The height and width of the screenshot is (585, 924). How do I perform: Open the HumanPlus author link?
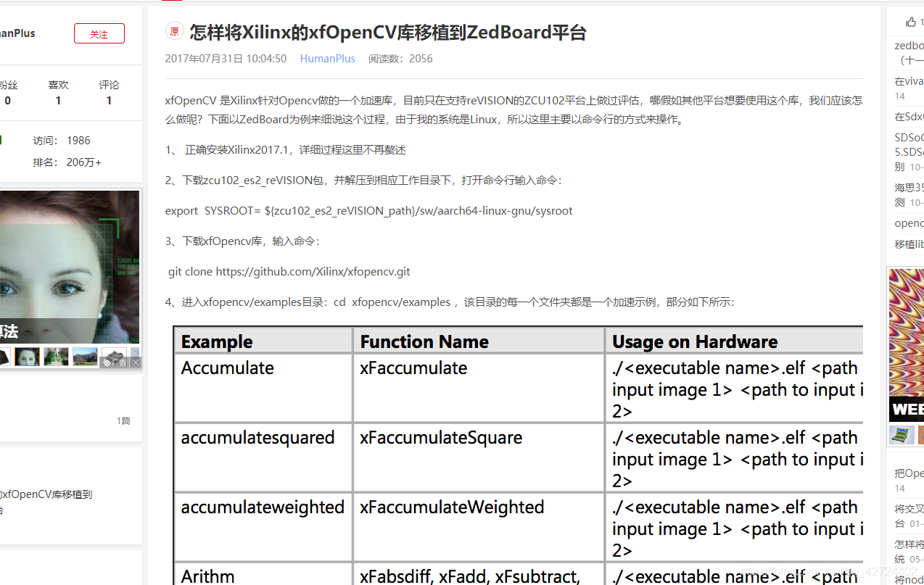point(328,59)
